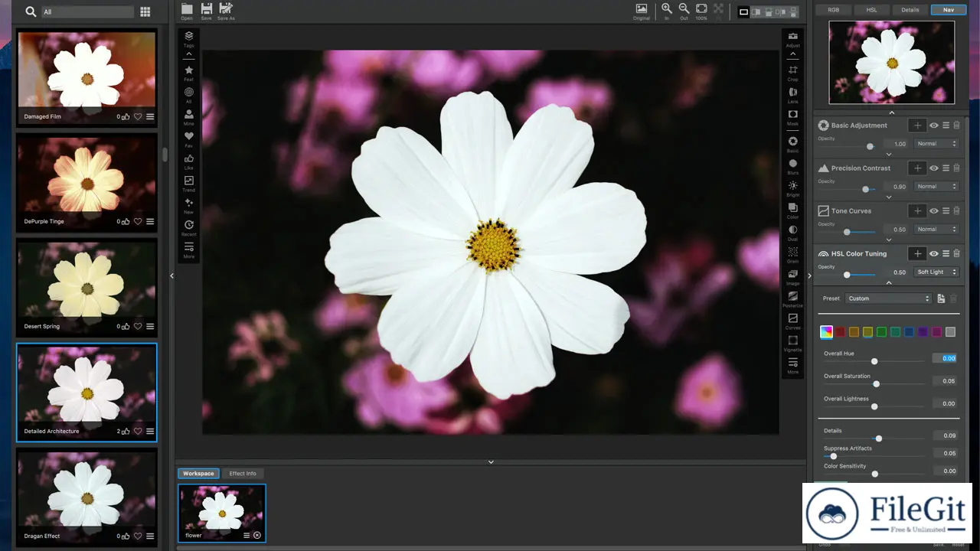The width and height of the screenshot is (980, 551).
Task: Open the Curves filter
Action: 792,321
